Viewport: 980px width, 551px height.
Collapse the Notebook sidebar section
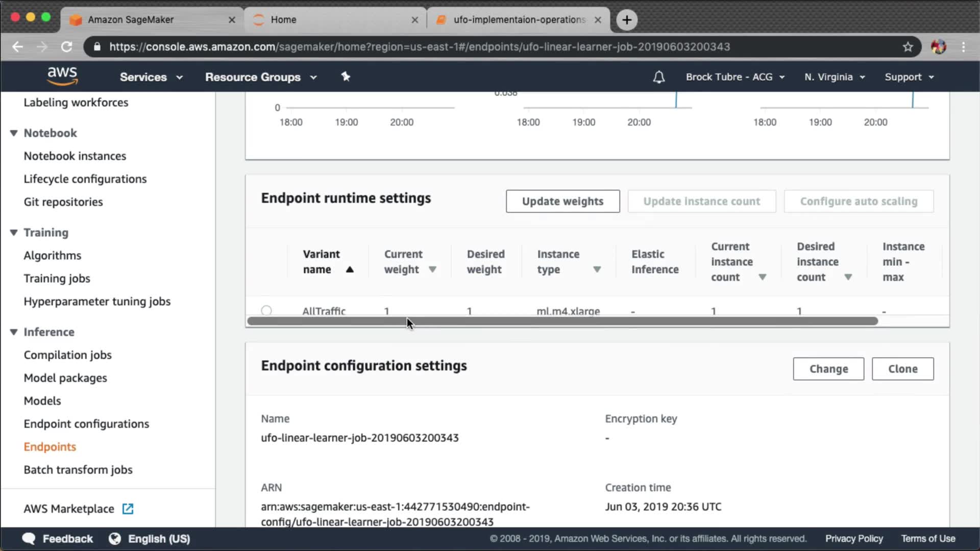tap(14, 133)
